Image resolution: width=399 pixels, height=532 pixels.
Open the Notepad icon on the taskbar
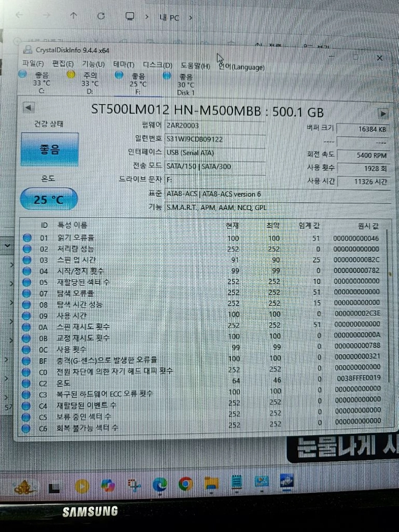click(236, 483)
